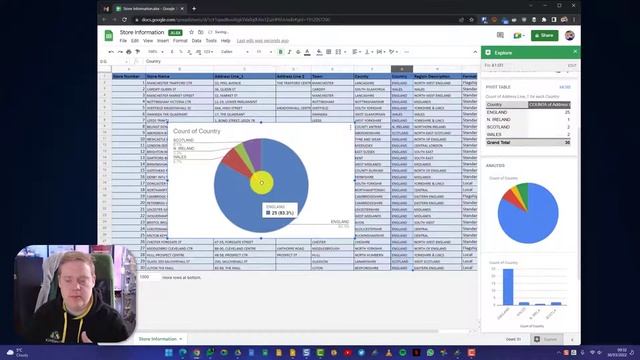The width and height of the screenshot is (640, 360).
Task: Click the cell name box
Action: click(x=113, y=61)
